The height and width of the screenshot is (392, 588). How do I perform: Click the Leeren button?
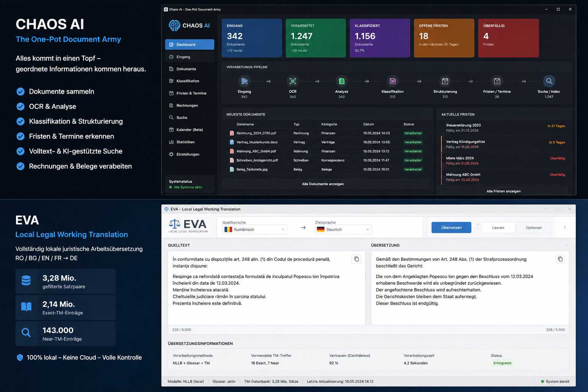(x=498, y=228)
